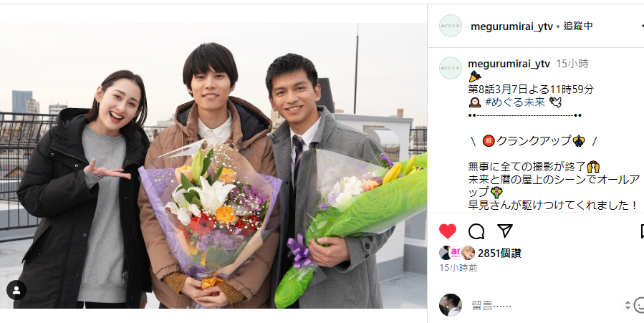
Task: Open more options dots in post header
Action: pyautogui.click(x=640, y=26)
